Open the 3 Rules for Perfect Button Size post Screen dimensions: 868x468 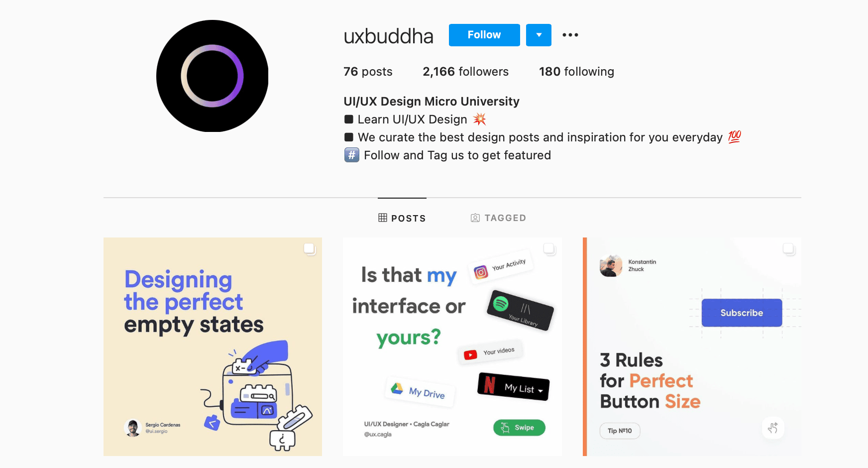coord(692,347)
